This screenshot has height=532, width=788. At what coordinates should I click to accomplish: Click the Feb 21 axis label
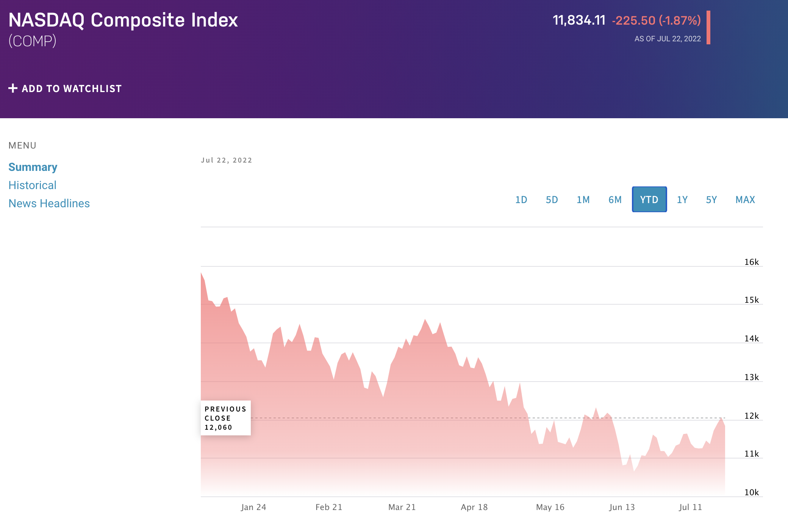click(x=329, y=507)
